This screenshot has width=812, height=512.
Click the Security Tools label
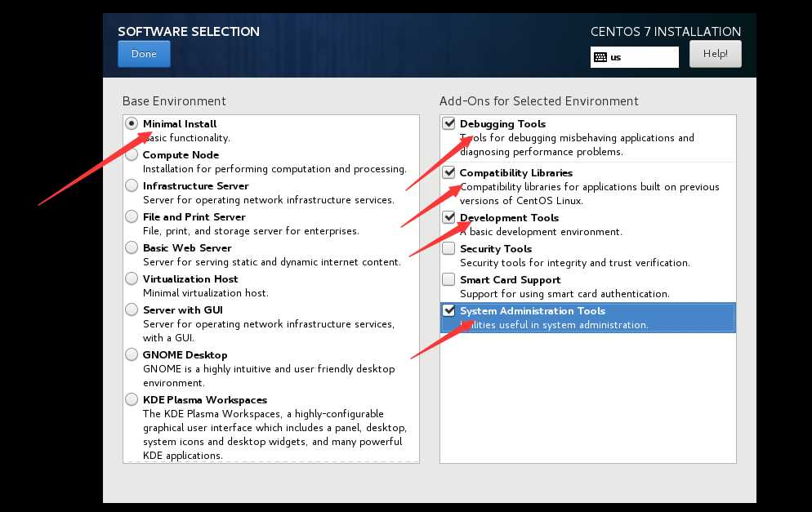[x=496, y=249]
